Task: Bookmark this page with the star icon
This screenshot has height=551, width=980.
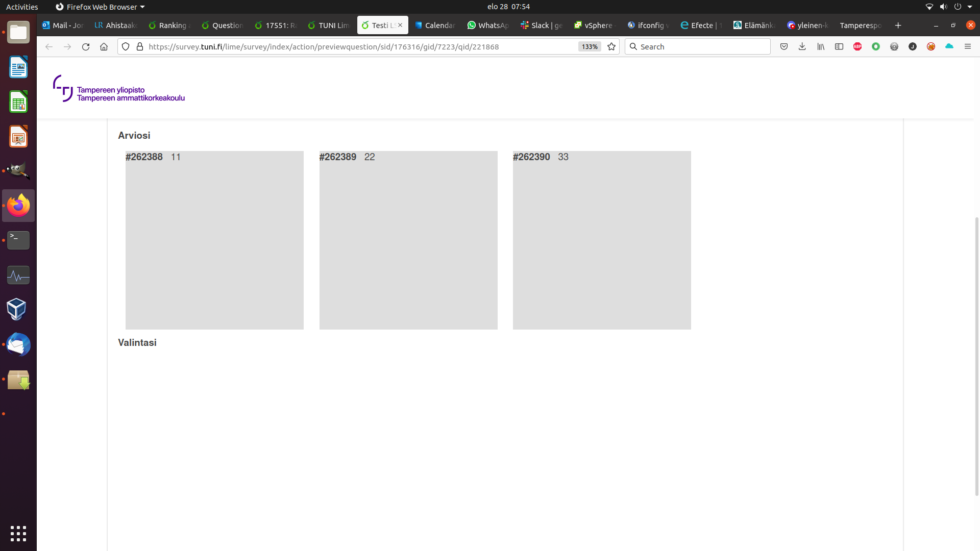Action: tap(611, 46)
